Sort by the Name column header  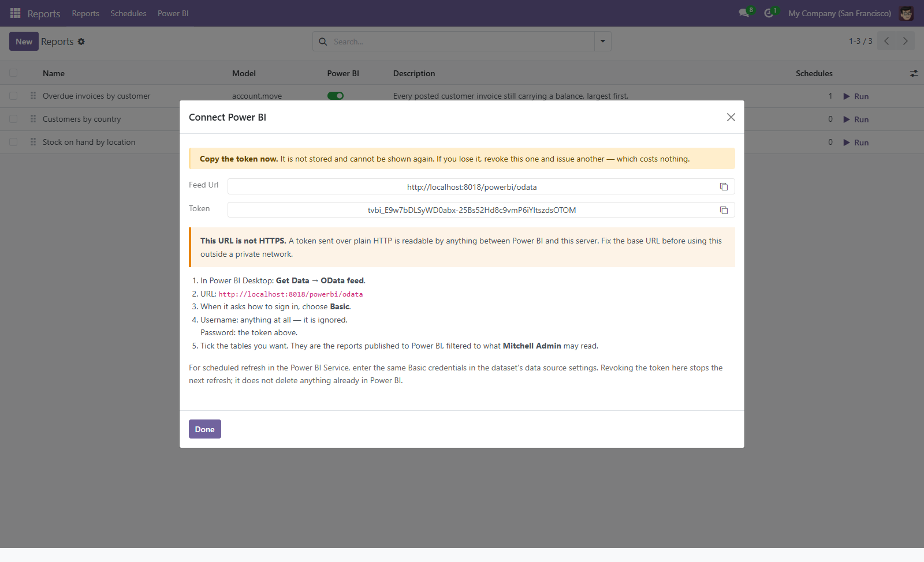[54, 73]
